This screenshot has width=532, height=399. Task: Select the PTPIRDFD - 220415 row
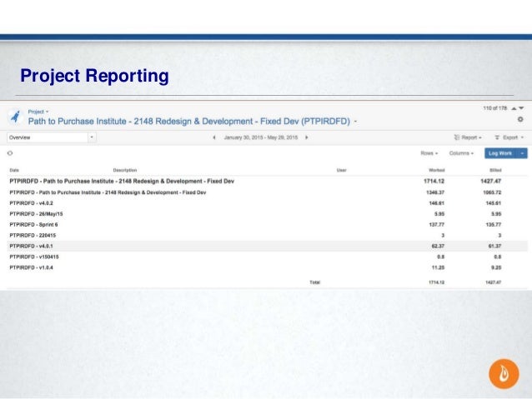tap(267, 235)
